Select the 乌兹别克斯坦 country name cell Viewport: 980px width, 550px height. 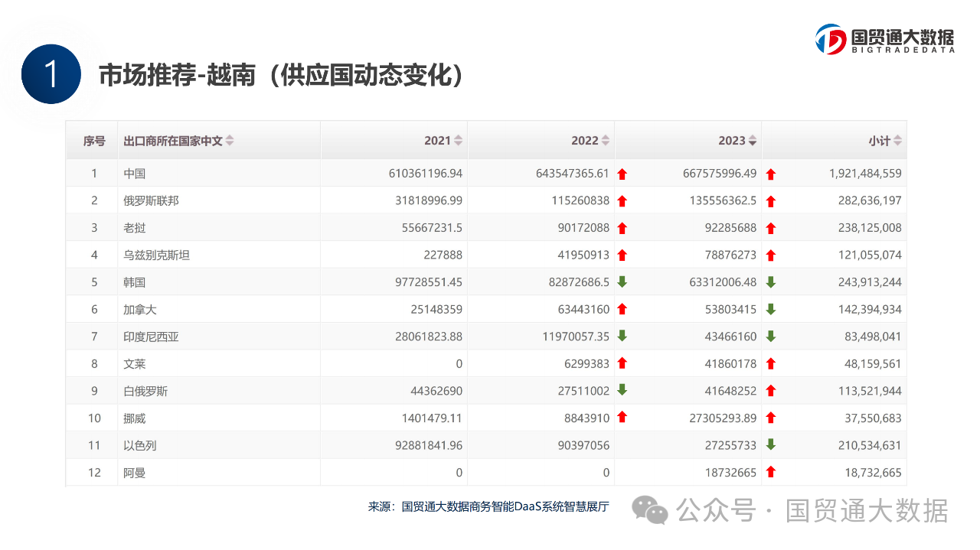click(156, 255)
